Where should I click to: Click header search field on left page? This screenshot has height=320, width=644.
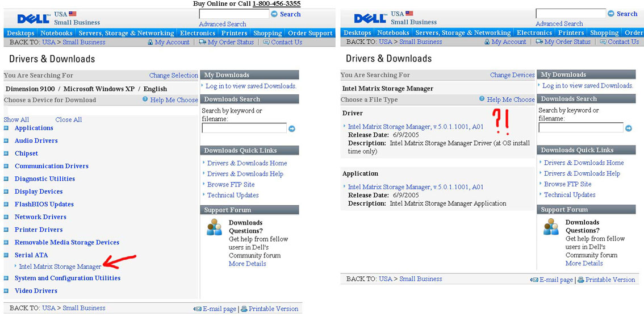point(234,14)
